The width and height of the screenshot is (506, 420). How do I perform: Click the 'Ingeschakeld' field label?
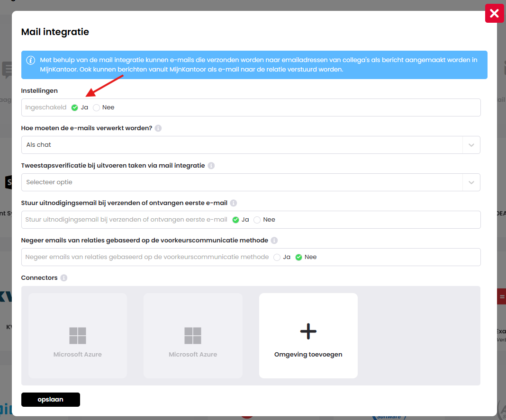point(46,107)
